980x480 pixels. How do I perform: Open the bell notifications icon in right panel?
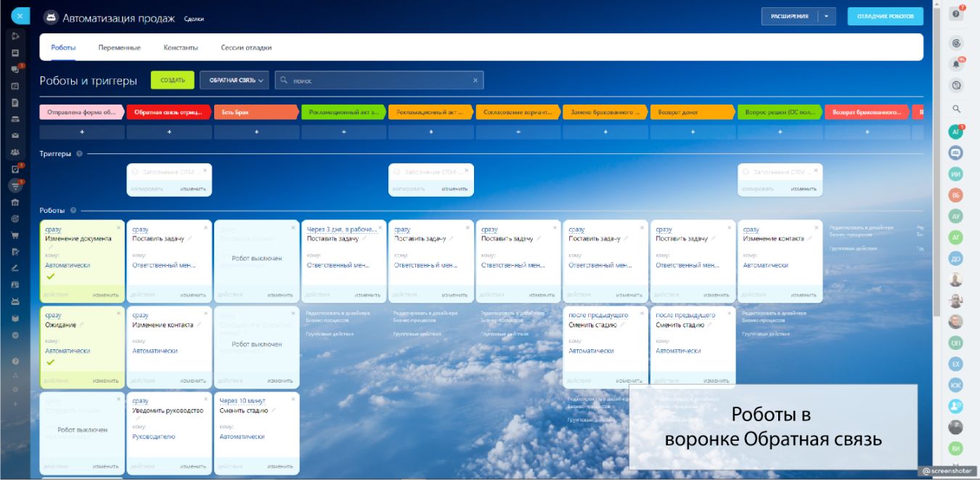point(956,64)
